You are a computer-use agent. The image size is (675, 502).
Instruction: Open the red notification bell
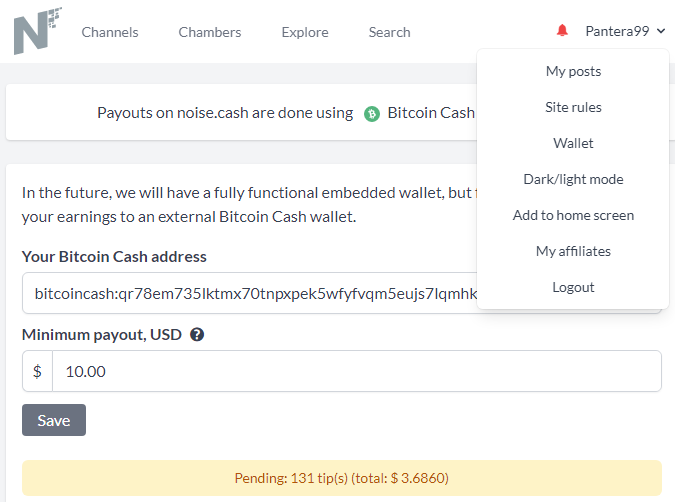pos(562,31)
